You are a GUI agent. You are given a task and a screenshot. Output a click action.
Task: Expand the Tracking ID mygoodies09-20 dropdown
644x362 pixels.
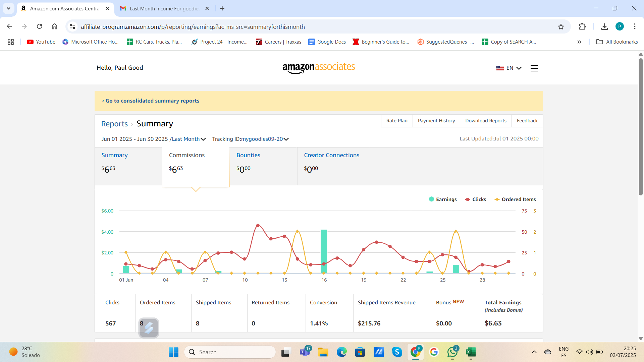point(265,139)
